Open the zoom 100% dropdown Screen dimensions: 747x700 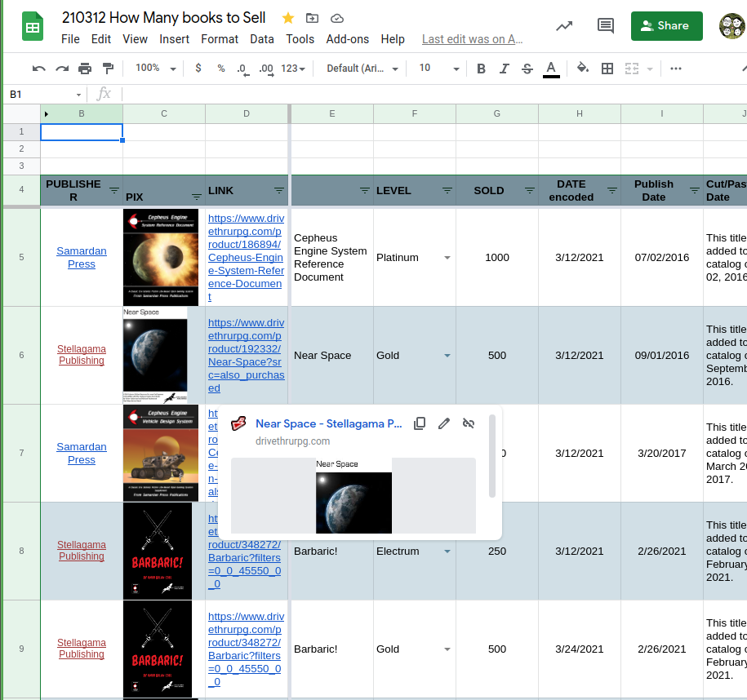click(x=156, y=68)
